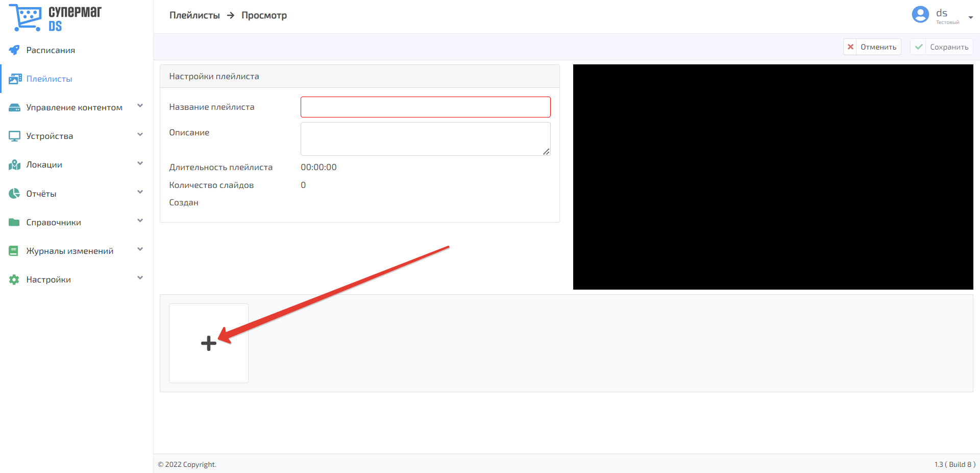Open the Локации menu label

44,164
